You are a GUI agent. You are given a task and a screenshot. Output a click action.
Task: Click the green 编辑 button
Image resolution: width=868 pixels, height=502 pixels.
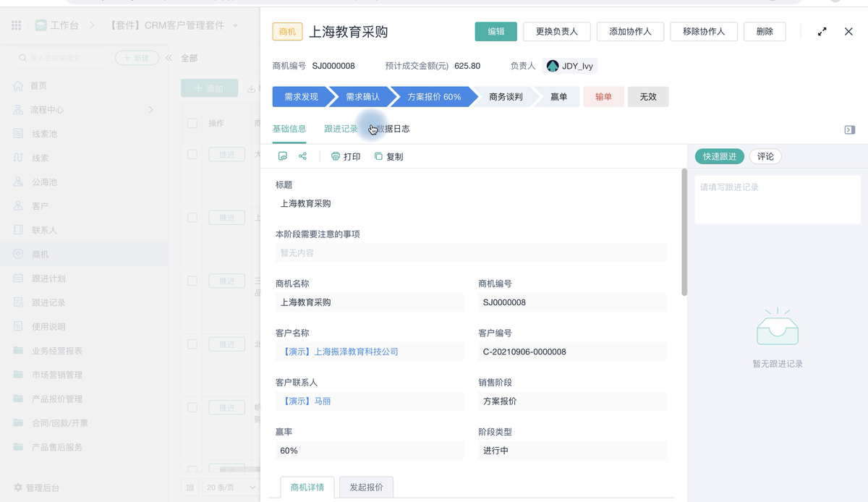tap(495, 32)
